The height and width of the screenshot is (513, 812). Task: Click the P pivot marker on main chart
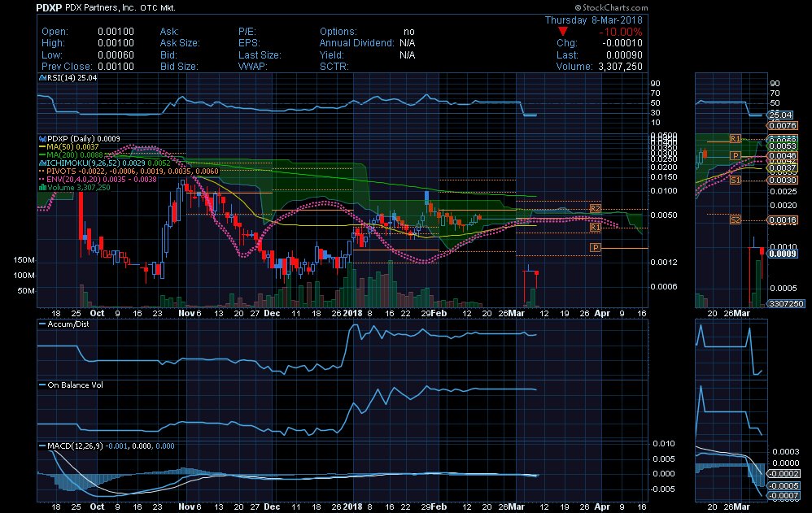pyautogui.click(x=596, y=248)
